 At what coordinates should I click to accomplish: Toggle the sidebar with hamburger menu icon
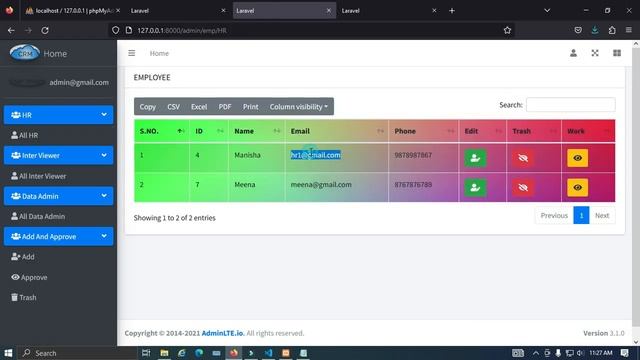coord(131,53)
